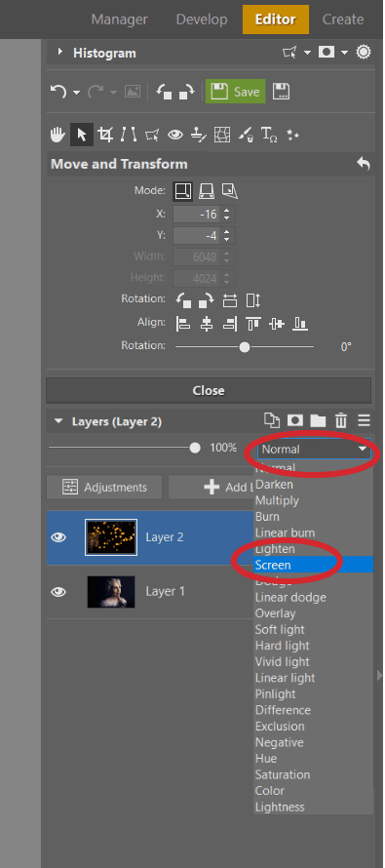385x868 pixels.
Task: Duplicate layer icon in Layers header
Action: pyautogui.click(x=272, y=420)
